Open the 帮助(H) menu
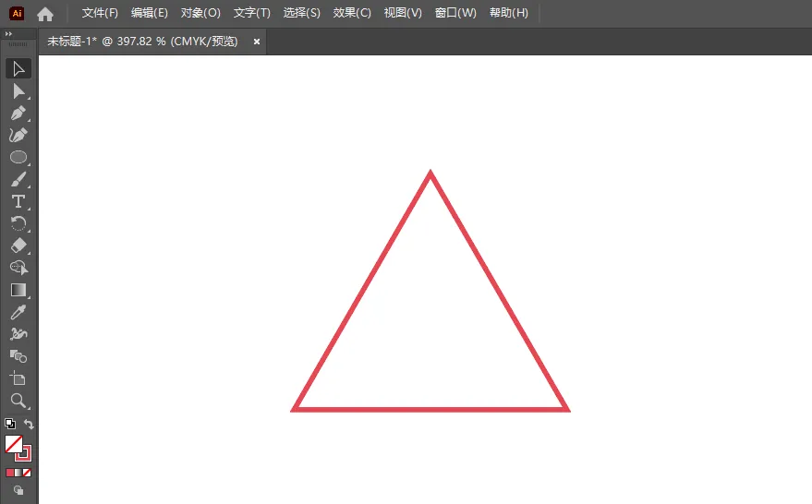The image size is (812, 504). pos(508,13)
